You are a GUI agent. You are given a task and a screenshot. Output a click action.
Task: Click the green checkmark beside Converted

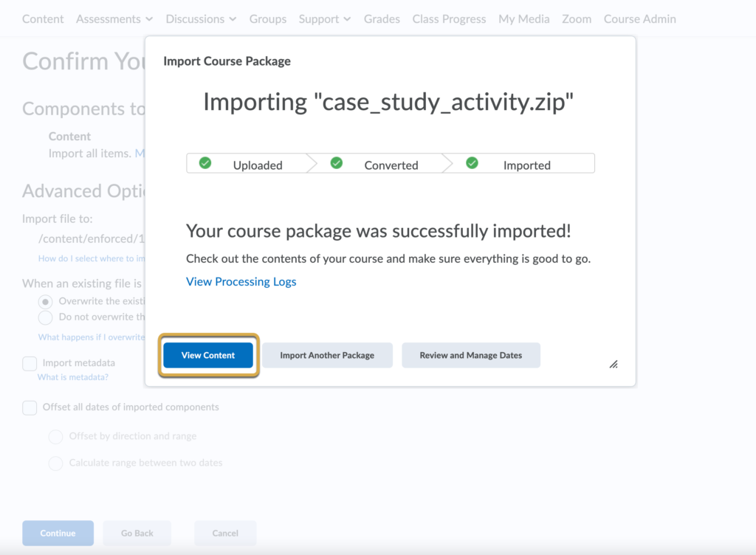pos(337,163)
